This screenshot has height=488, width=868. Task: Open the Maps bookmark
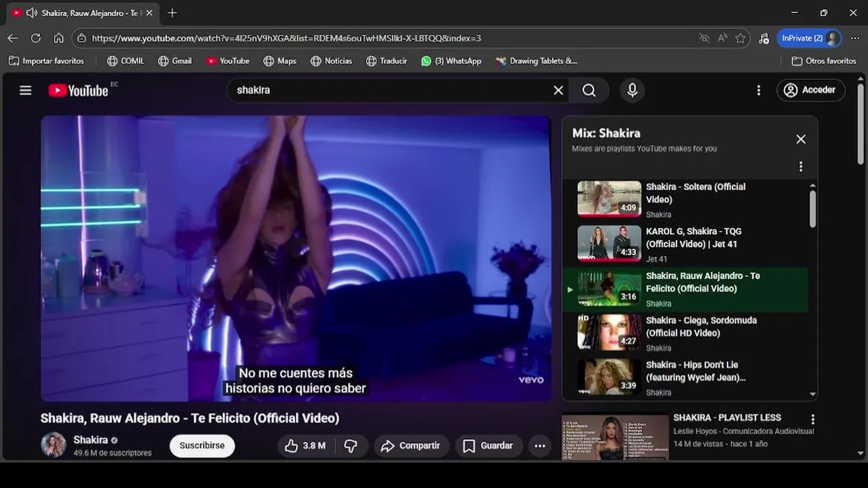[280, 61]
